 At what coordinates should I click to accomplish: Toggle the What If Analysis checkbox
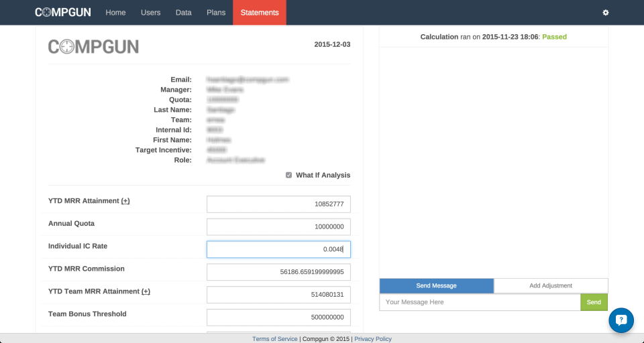pos(288,176)
